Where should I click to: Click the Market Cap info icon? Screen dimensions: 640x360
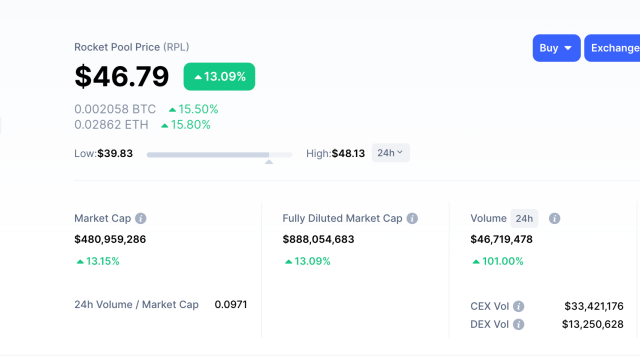click(x=141, y=218)
